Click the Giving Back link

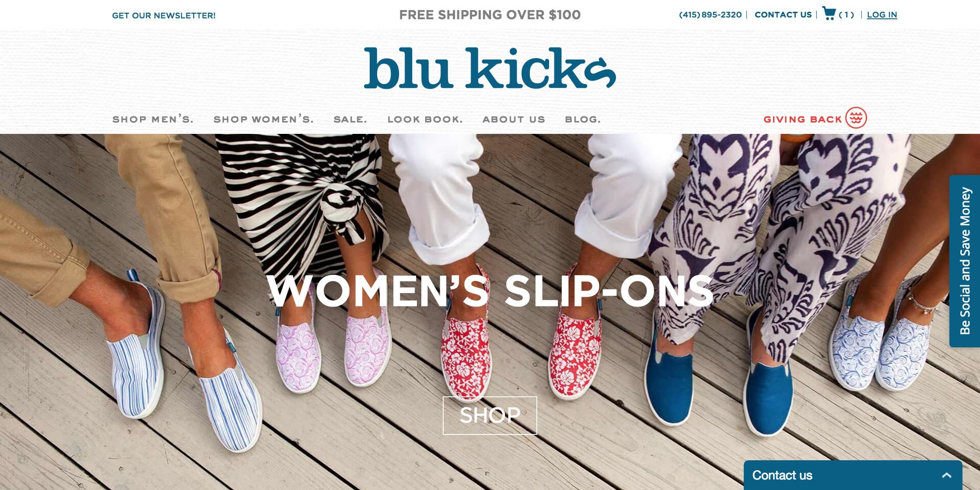[802, 119]
